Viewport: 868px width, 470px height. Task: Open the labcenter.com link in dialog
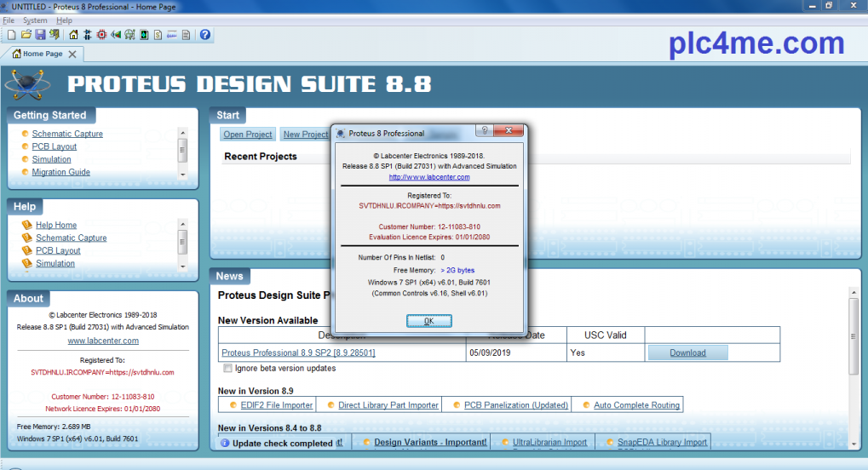(428, 177)
